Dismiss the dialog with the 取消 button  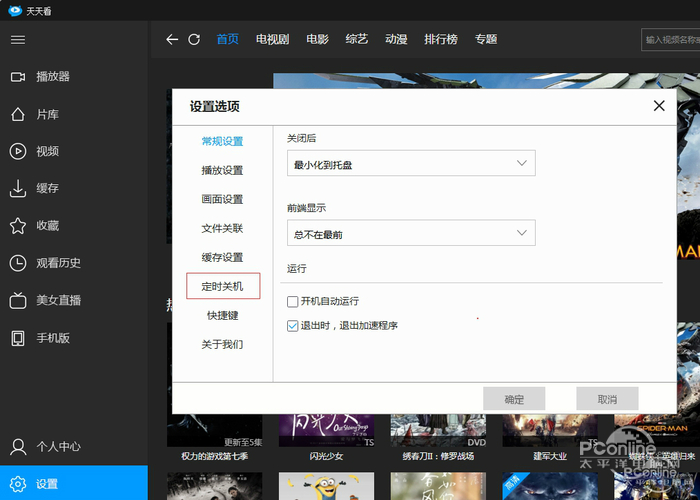pyautogui.click(x=607, y=399)
